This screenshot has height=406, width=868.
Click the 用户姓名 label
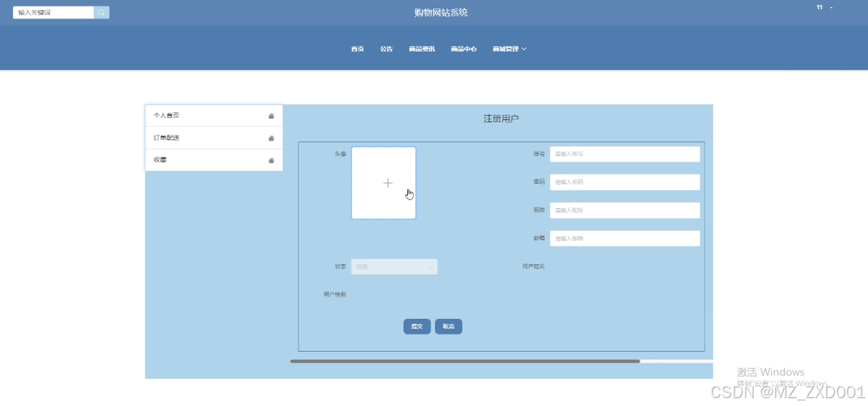coord(534,267)
